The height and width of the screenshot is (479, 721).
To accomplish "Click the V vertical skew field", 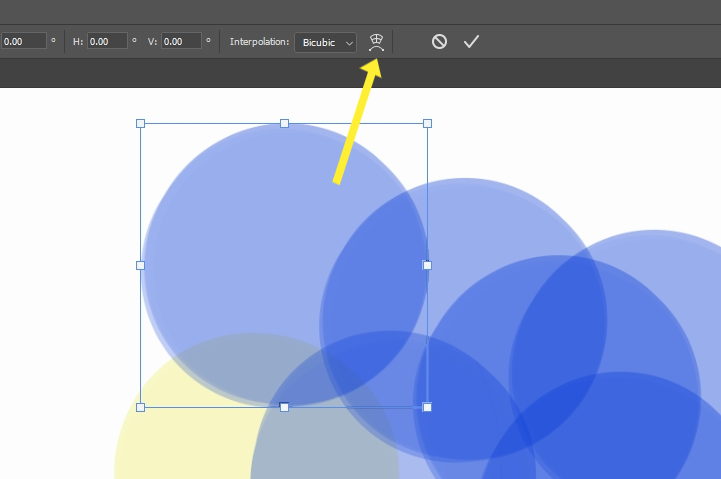I will pyautogui.click(x=181, y=41).
